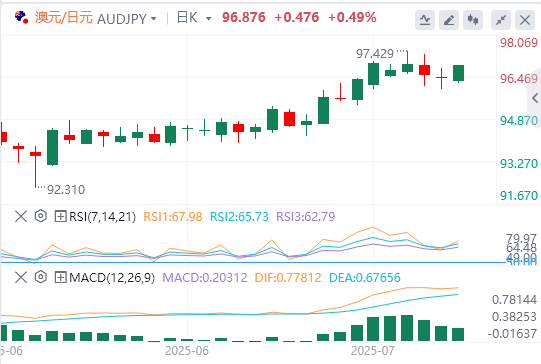The height and width of the screenshot is (364, 541).
Task: Click the Australian flag currency icon
Action: pos(21,17)
